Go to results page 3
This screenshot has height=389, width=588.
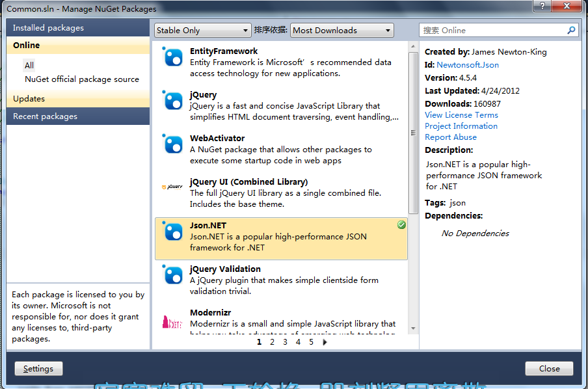285,342
